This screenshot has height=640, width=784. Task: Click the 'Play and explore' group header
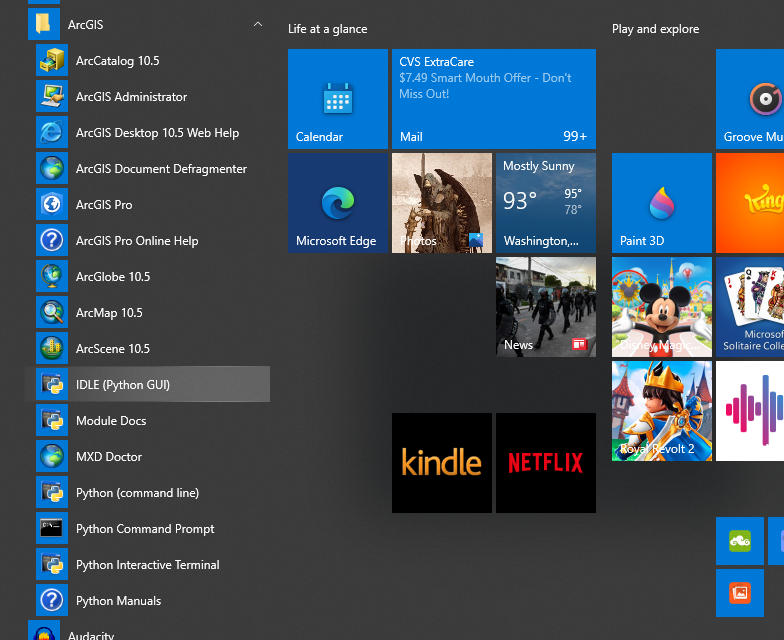point(656,29)
